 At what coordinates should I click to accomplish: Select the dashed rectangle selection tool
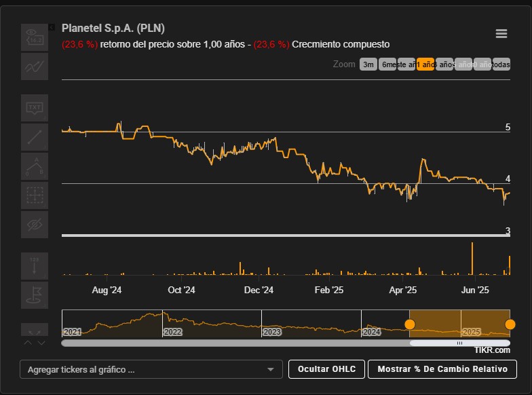pos(35,195)
